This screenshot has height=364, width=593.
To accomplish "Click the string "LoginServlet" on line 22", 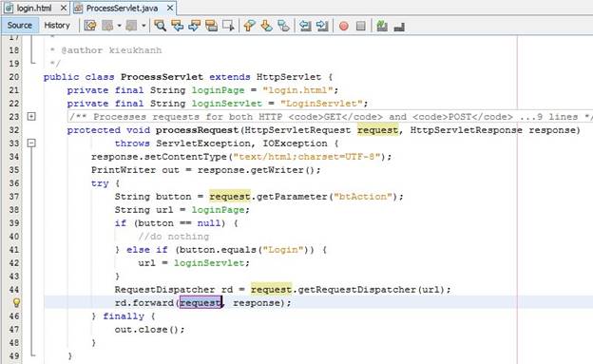I will pos(321,104).
